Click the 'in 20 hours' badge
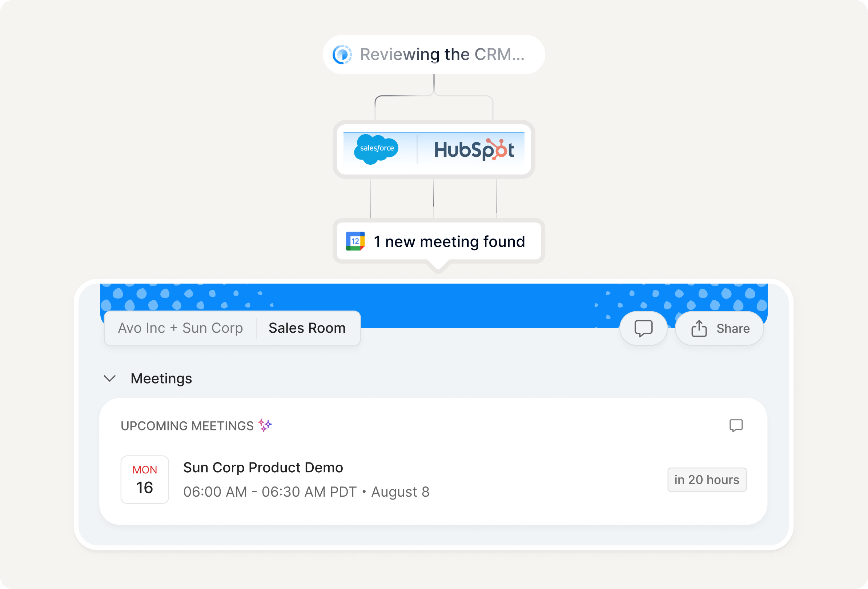 [x=707, y=480]
